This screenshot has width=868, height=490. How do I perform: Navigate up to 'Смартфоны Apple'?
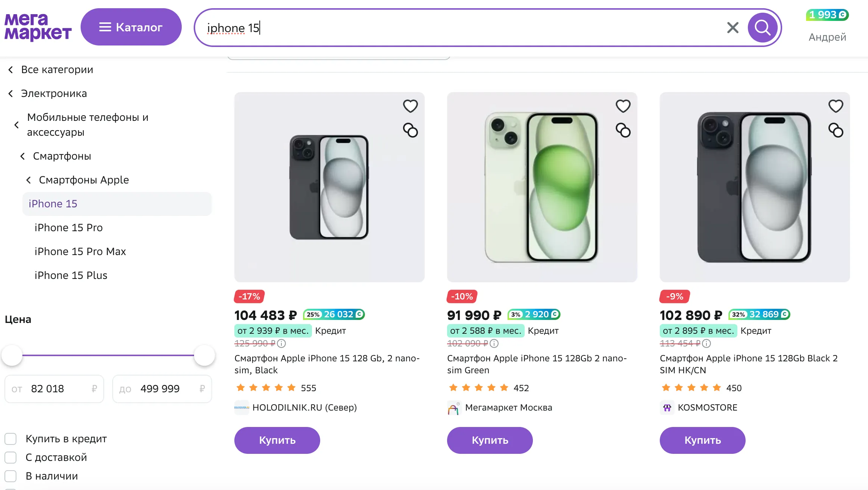click(x=84, y=180)
